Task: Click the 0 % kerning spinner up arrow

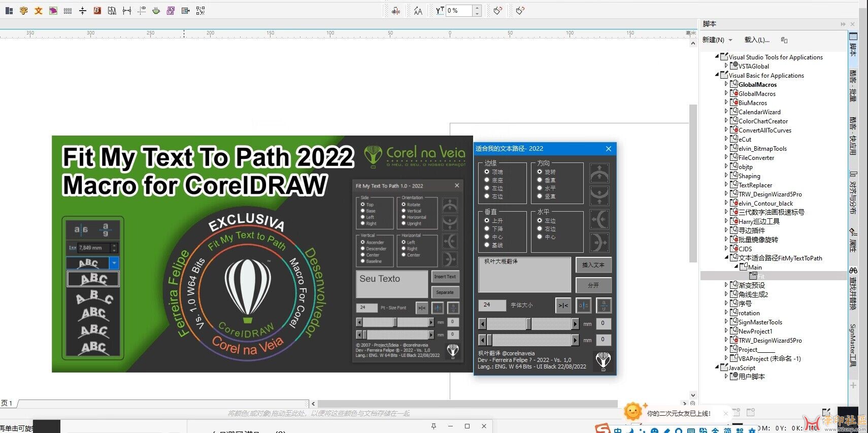Action: (x=477, y=8)
